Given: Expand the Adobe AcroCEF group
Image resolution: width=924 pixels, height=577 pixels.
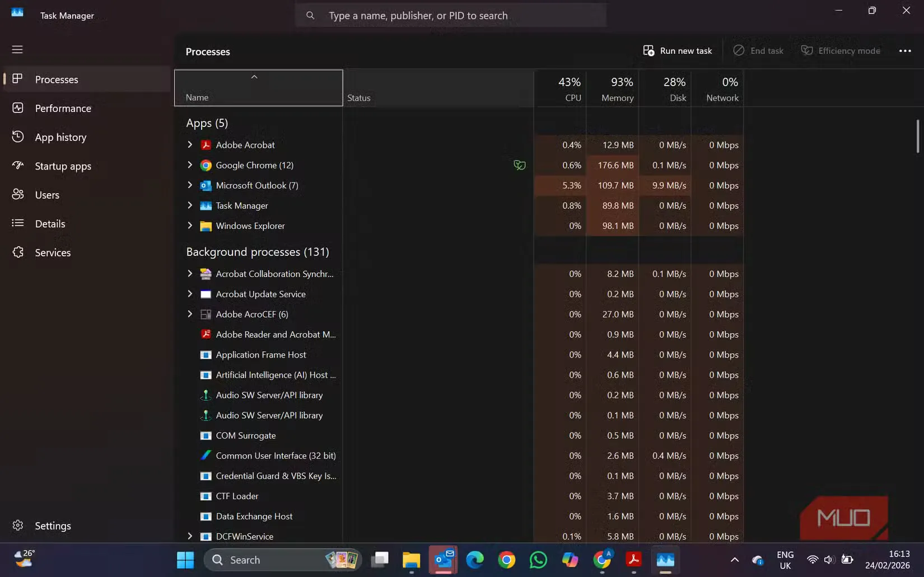Looking at the screenshot, I should coord(190,314).
